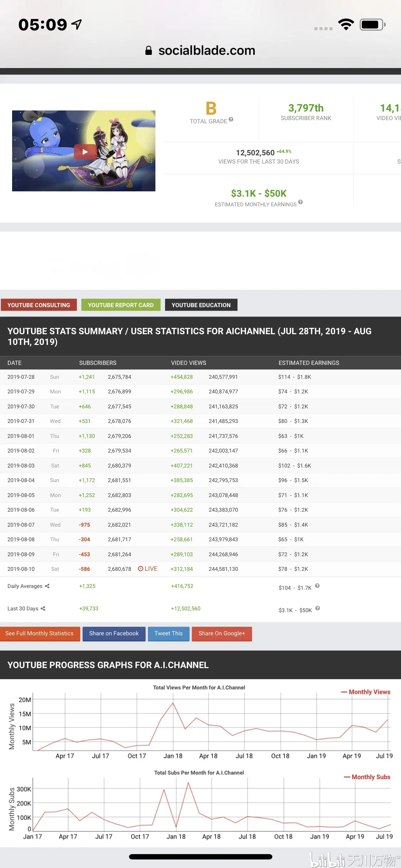Click the B total grade letter

pyautogui.click(x=211, y=108)
